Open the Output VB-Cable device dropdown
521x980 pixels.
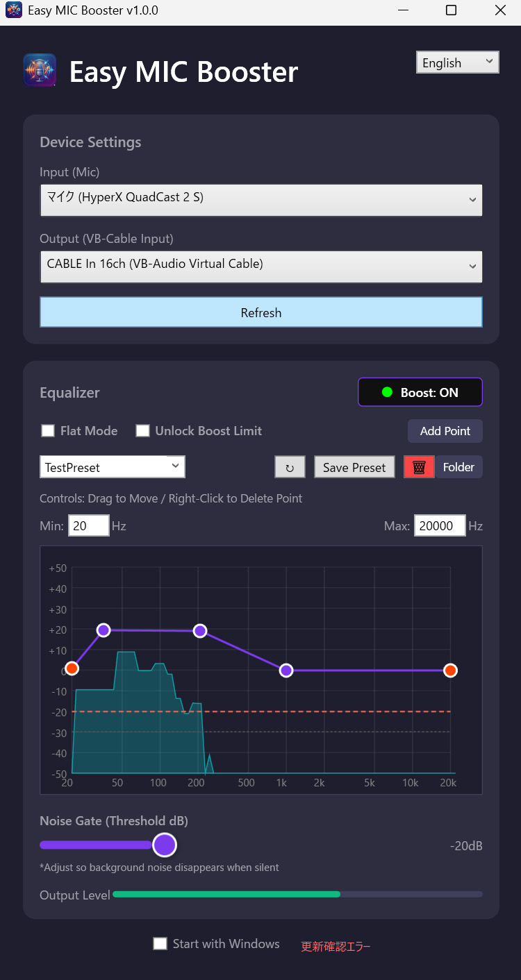point(261,267)
